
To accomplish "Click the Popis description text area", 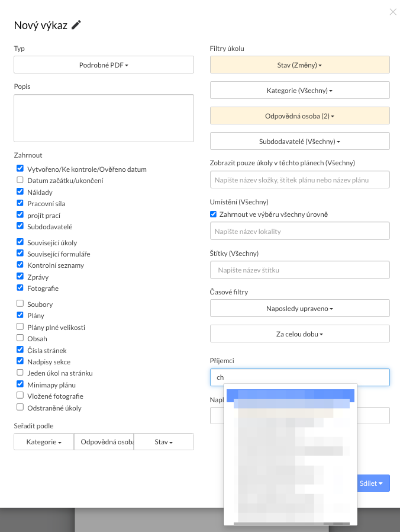I will tap(104, 118).
